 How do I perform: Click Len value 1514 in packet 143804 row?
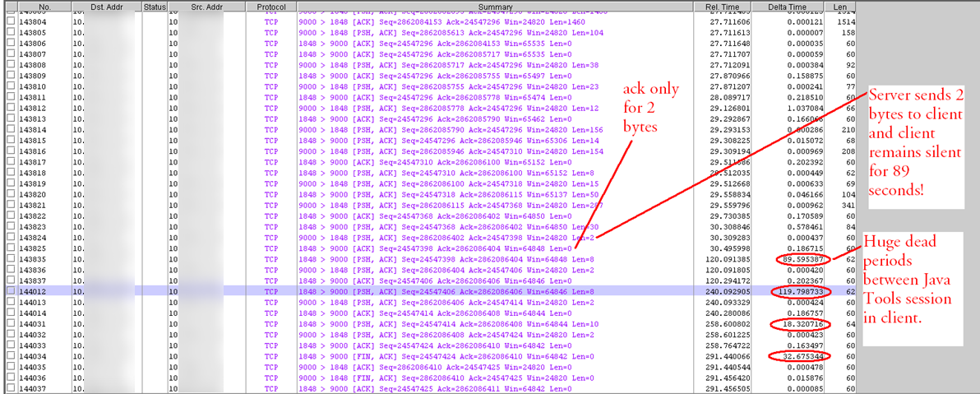(845, 21)
